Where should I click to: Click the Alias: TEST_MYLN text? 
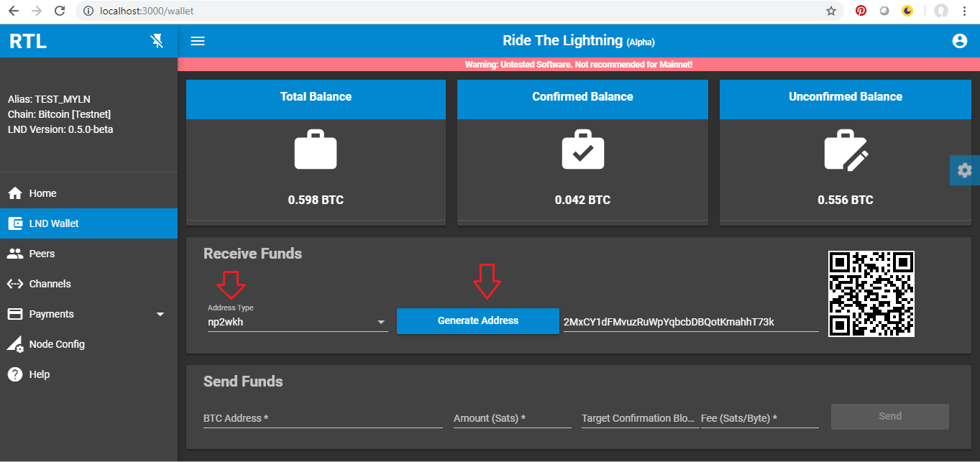tap(50, 99)
